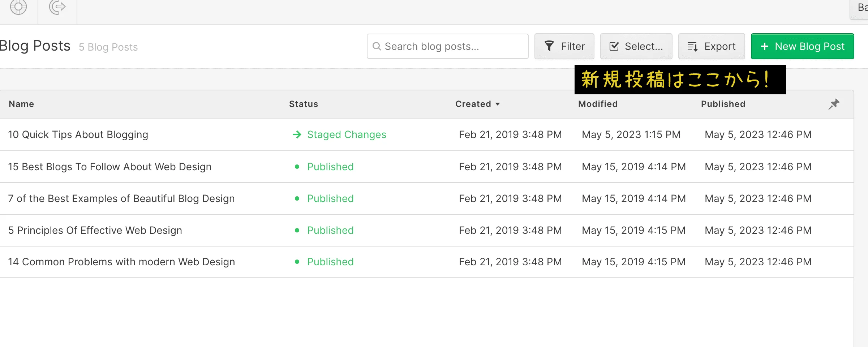This screenshot has height=347, width=868.
Task: Click the funnel Filter icon
Action: 549,46
